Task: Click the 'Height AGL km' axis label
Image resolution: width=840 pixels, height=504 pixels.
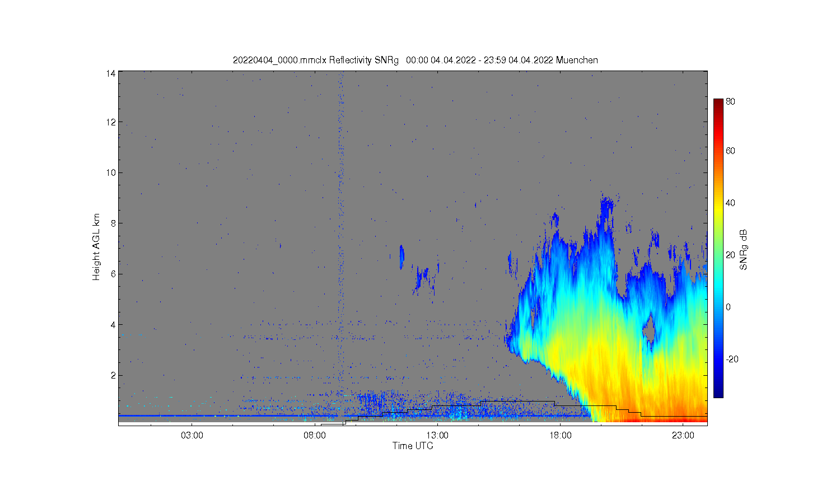Action: point(96,247)
